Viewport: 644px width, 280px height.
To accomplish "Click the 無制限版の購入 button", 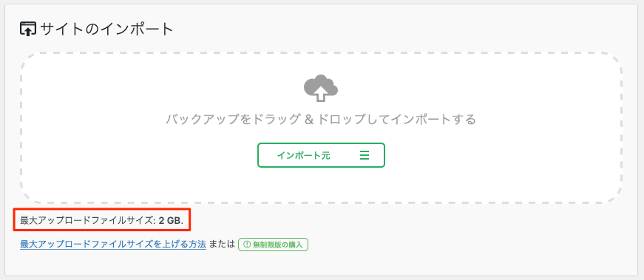I will (x=273, y=245).
